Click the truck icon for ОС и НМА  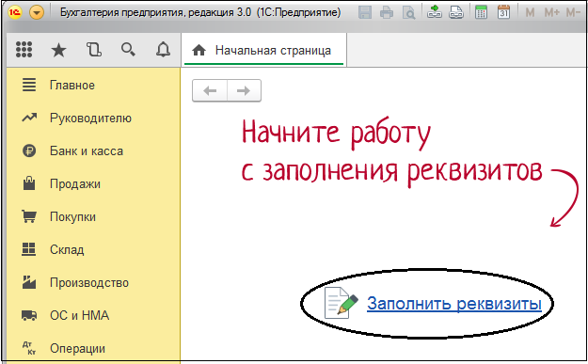click(29, 315)
